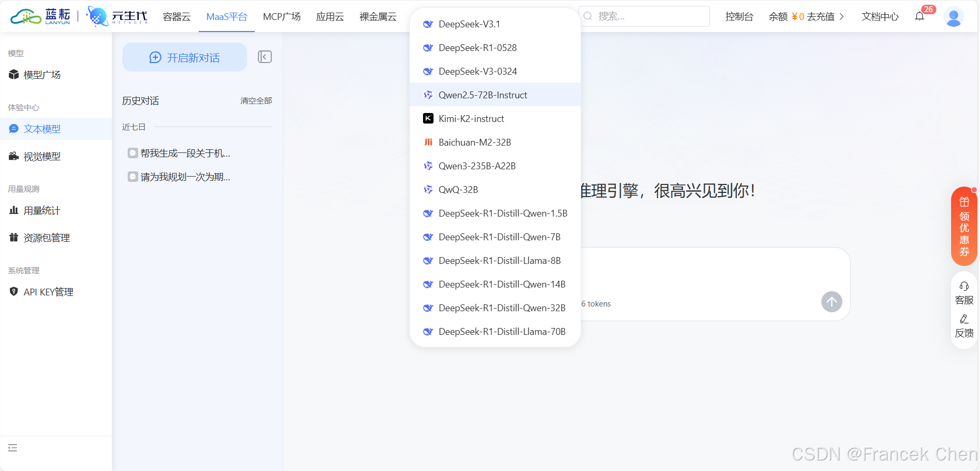Click the MetaGen logo in the header

[x=117, y=16]
